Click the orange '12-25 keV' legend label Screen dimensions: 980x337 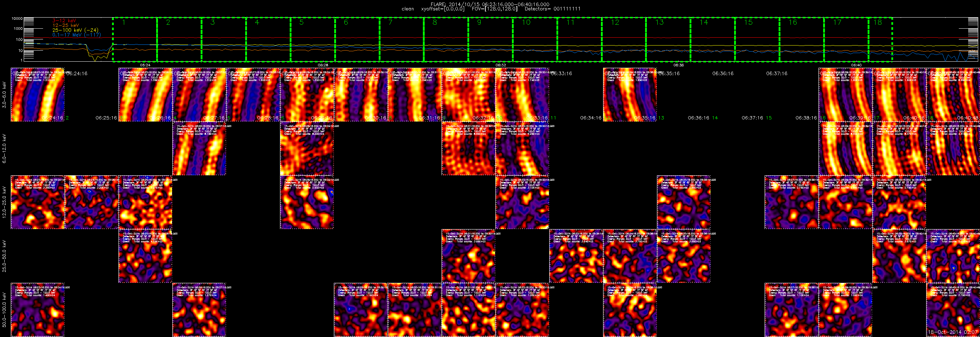coord(65,25)
